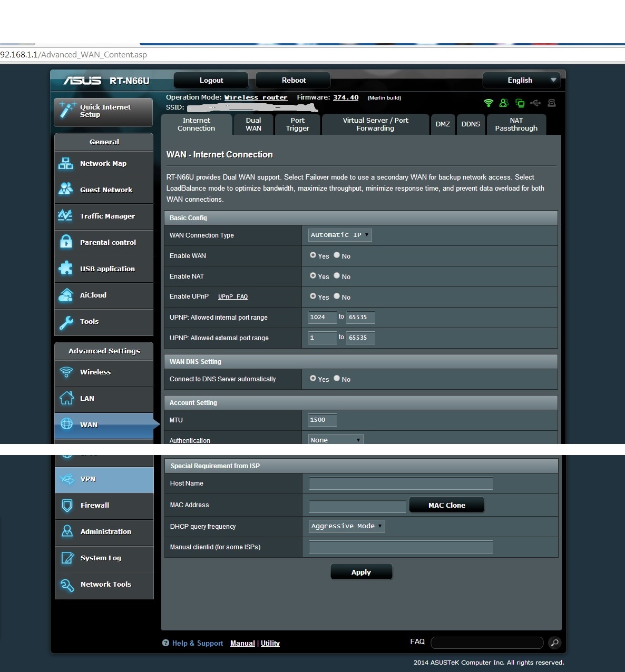Click the System Log notepad icon
The height and width of the screenshot is (672, 625).
click(67, 558)
